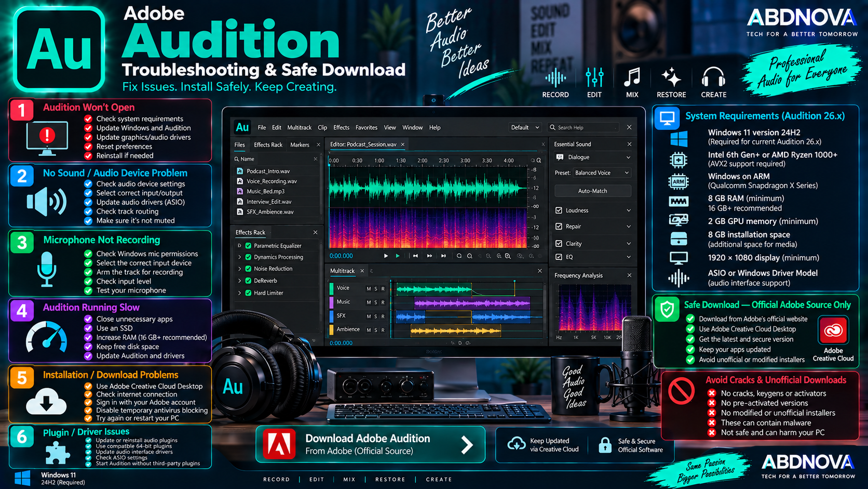Screen dimensions: 868x489
Task: Toggle the Clarity checkbox in Essential Sound
Action: (x=559, y=243)
